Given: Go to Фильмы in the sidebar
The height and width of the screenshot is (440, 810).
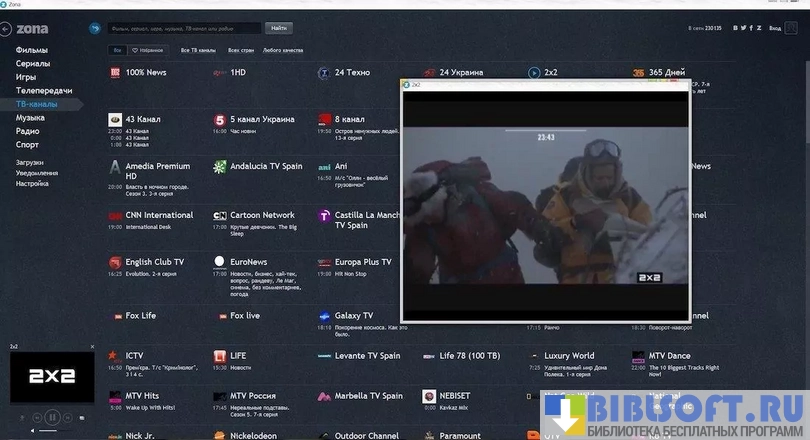Looking at the screenshot, I should (31, 50).
